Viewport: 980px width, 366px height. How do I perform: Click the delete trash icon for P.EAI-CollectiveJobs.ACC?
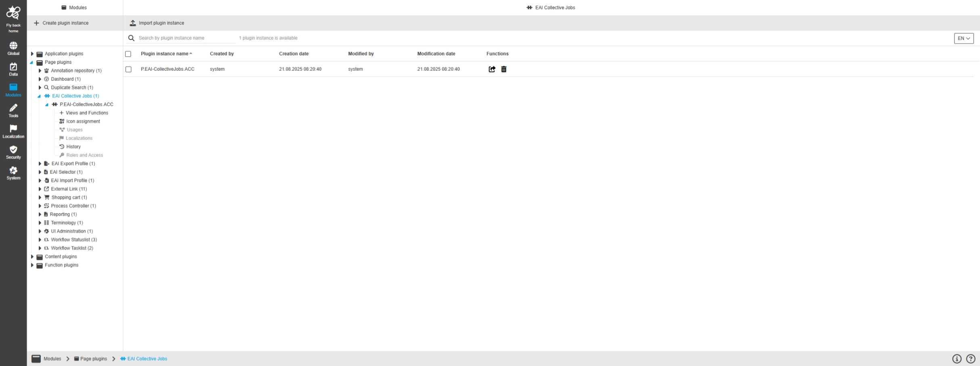[504, 69]
